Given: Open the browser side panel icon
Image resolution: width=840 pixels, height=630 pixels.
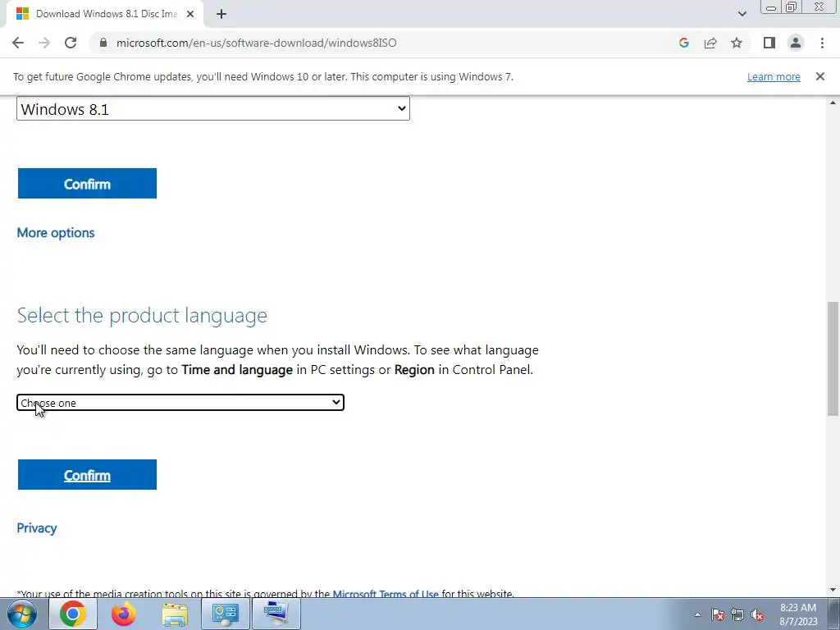Looking at the screenshot, I should click(769, 43).
